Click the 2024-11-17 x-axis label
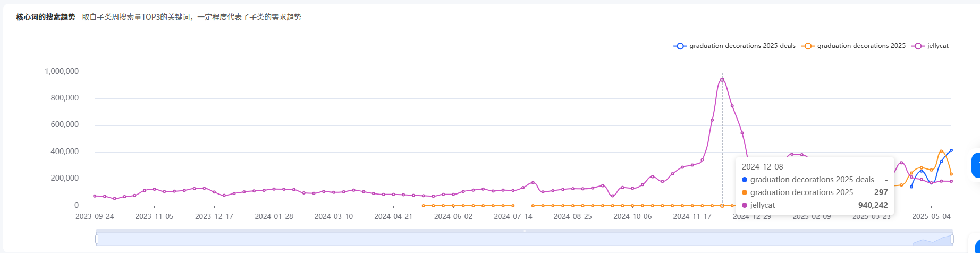Image resolution: width=980 pixels, height=253 pixels. click(692, 216)
